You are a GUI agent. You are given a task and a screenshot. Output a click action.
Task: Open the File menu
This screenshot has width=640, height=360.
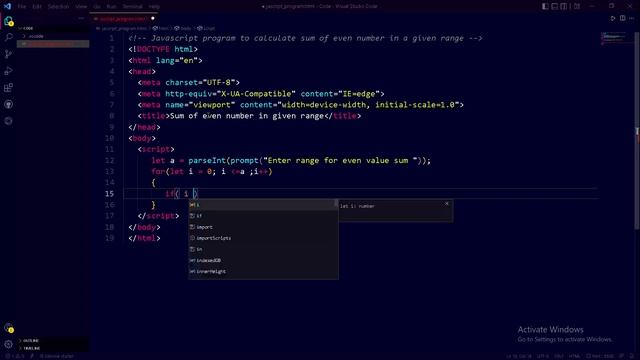tap(22, 7)
